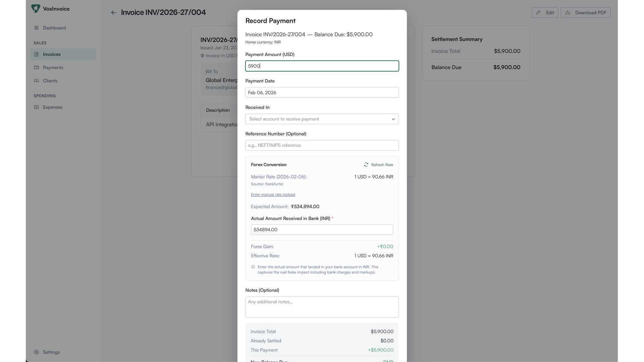Image resolution: width=644 pixels, height=362 pixels.
Task: Open the Payment Date picker field
Action: 322,93
